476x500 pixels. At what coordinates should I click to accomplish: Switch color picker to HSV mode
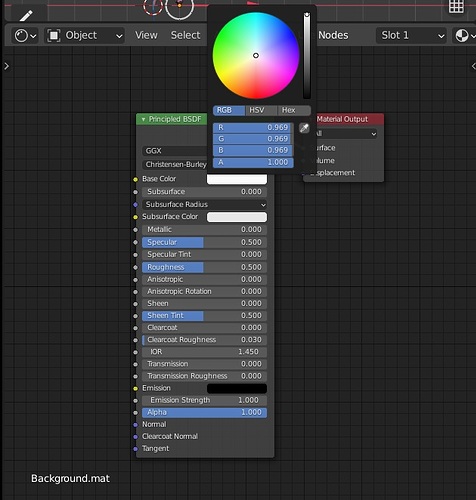click(261, 110)
